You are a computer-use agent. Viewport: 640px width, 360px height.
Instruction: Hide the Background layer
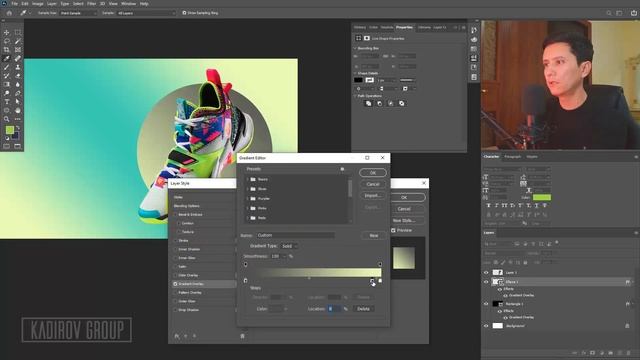click(x=486, y=326)
